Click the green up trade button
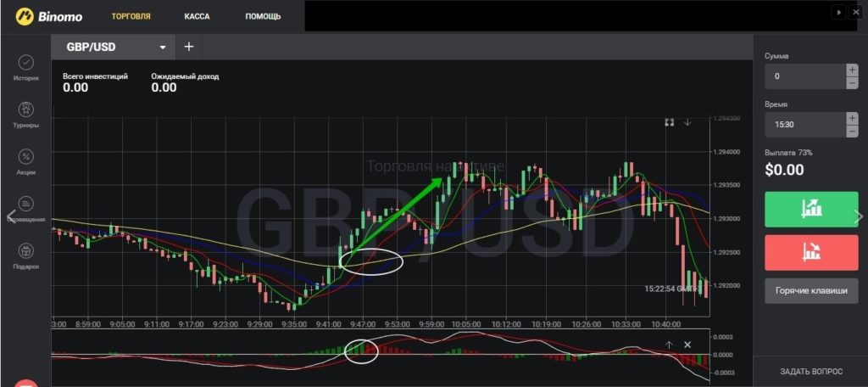Viewport: 868px width, 387px height. click(x=811, y=209)
